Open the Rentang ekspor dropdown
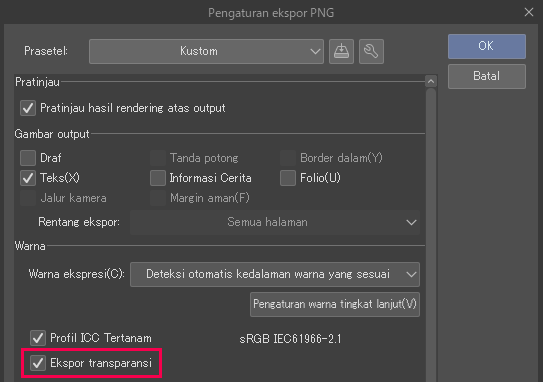Viewport: 543px width, 382px height. tap(275, 222)
